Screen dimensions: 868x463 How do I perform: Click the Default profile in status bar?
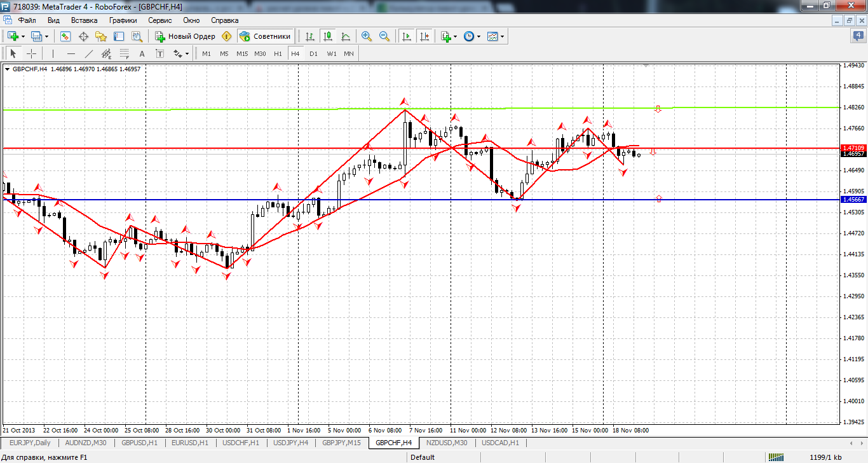tap(423, 457)
